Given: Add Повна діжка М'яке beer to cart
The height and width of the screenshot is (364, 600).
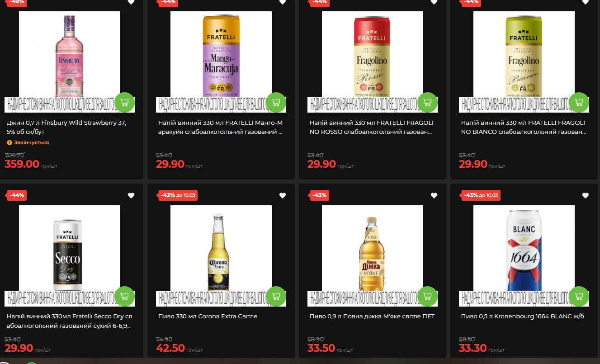Looking at the screenshot, I should pyautogui.click(x=428, y=296).
